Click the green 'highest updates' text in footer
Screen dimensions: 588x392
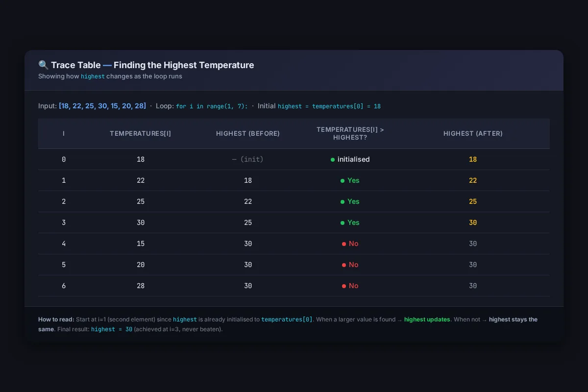[427, 319]
